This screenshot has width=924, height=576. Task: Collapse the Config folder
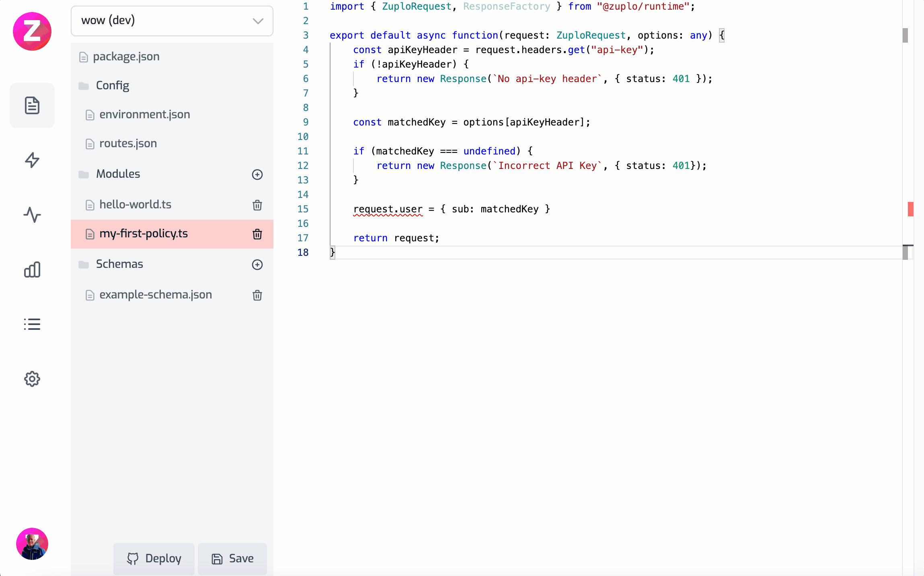113,85
